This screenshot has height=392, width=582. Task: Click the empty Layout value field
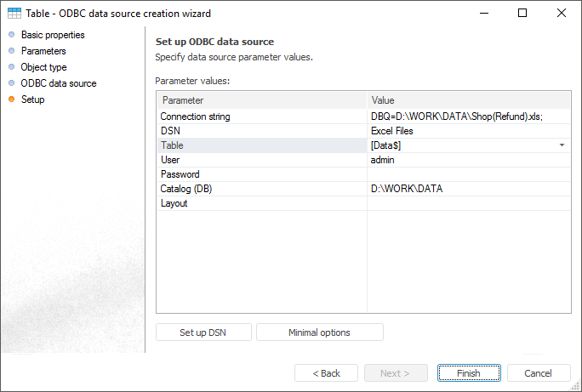pos(468,203)
